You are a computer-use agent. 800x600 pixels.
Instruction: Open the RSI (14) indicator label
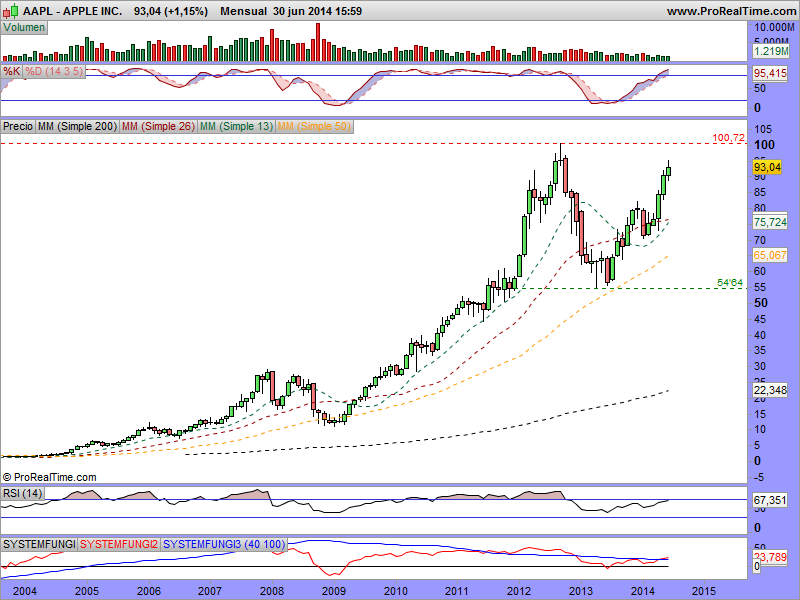pyautogui.click(x=22, y=493)
